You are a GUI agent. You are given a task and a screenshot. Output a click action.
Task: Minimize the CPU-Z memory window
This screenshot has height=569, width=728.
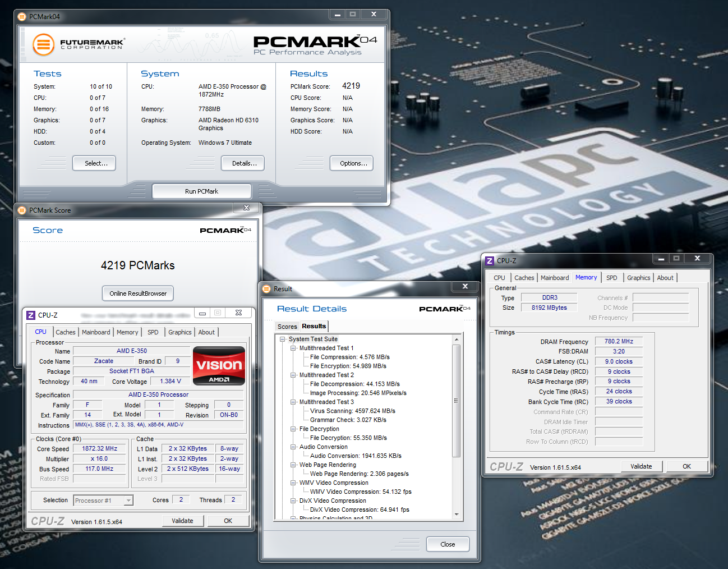point(661,259)
